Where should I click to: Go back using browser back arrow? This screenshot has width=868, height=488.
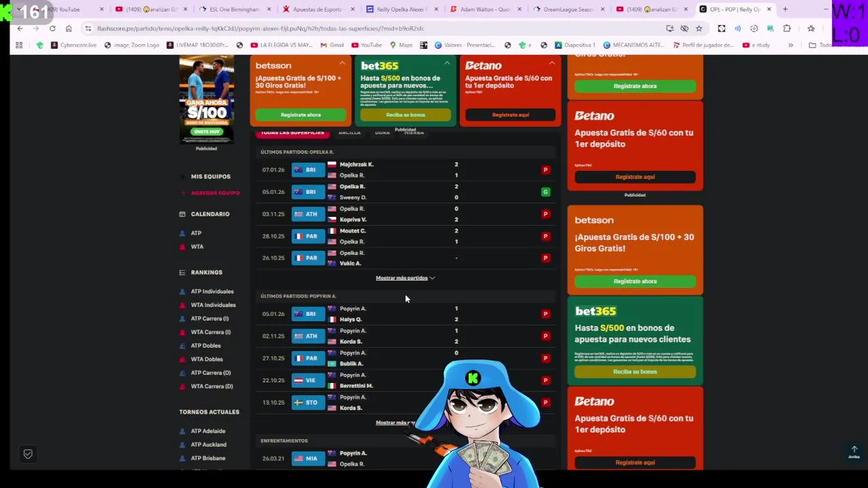tap(20, 28)
